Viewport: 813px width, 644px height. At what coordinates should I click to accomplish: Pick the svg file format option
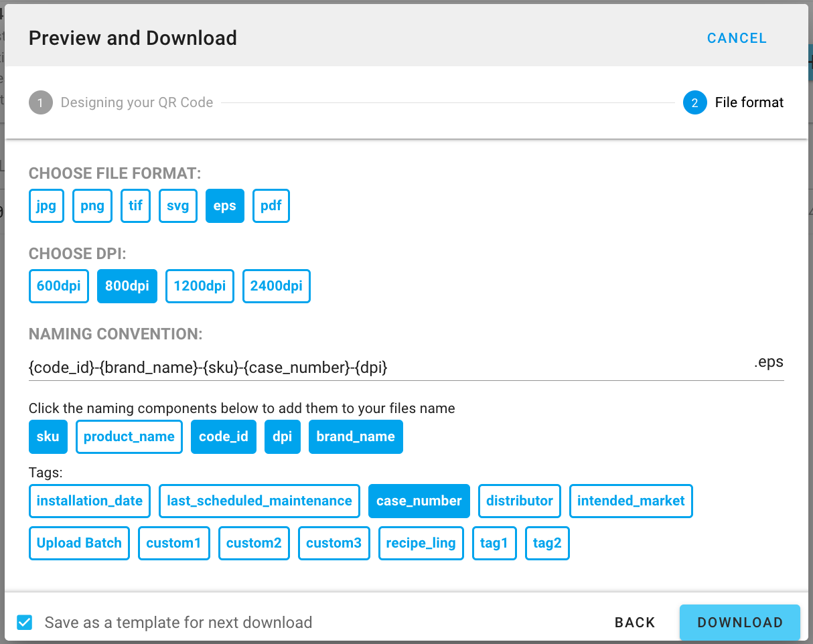pos(178,206)
